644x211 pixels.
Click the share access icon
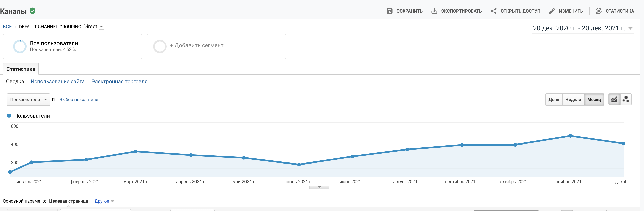coord(494,11)
